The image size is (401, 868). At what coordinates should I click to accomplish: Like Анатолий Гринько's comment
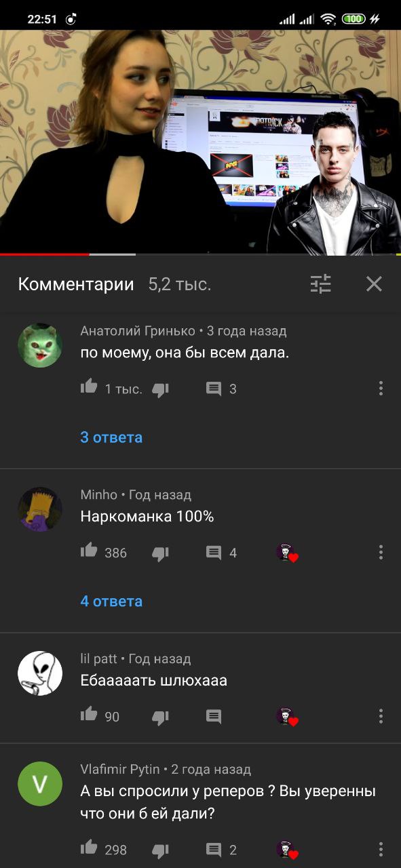tap(89, 388)
